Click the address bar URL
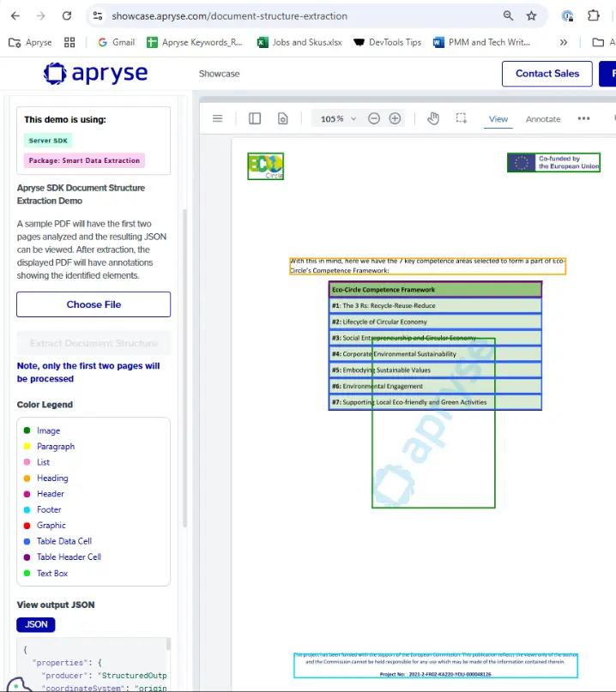This screenshot has height=692, width=616. [x=229, y=16]
